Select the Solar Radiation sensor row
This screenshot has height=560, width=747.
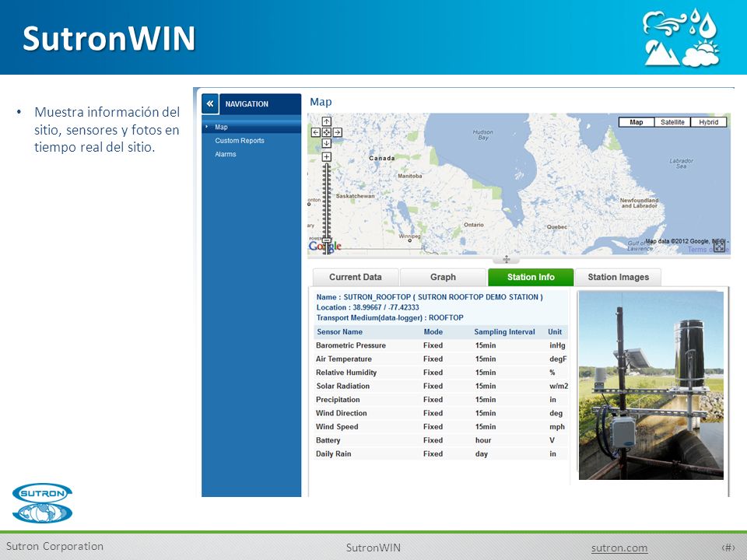coord(440,387)
